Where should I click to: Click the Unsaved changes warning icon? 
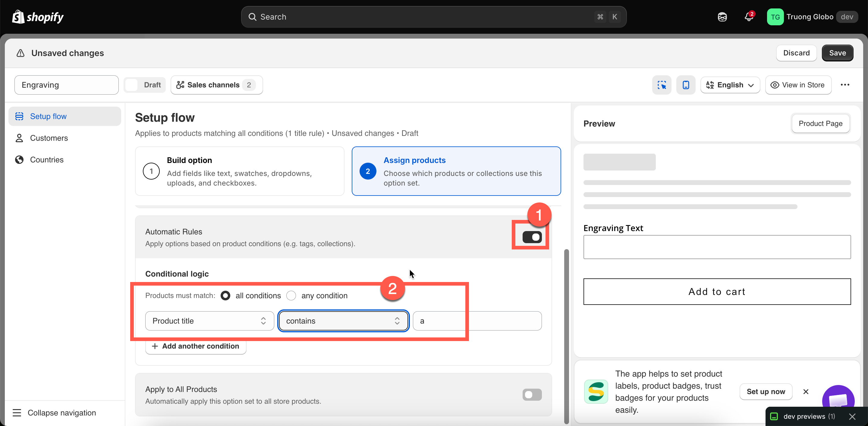point(20,53)
